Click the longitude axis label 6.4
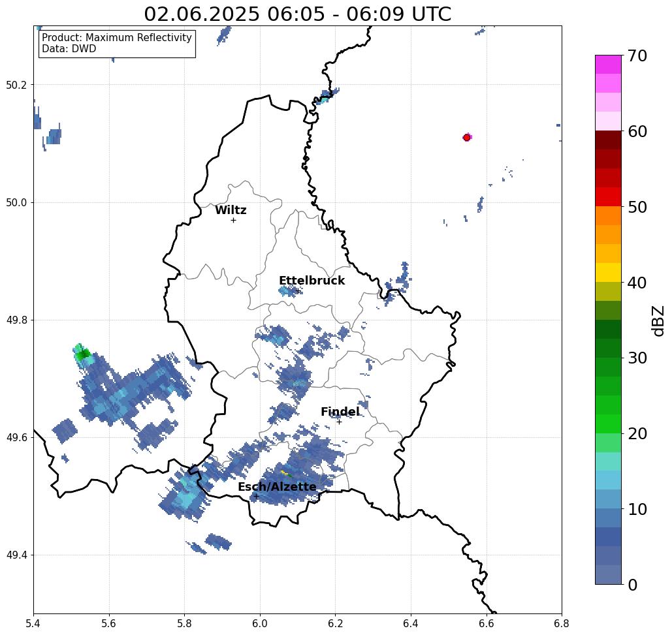This screenshot has height=635, width=672. 411,623
